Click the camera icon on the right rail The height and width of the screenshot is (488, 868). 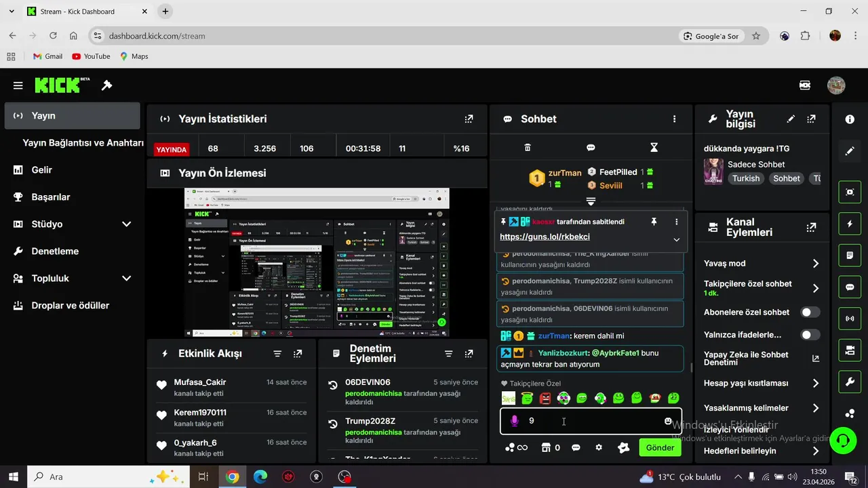[x=850, y=349]
